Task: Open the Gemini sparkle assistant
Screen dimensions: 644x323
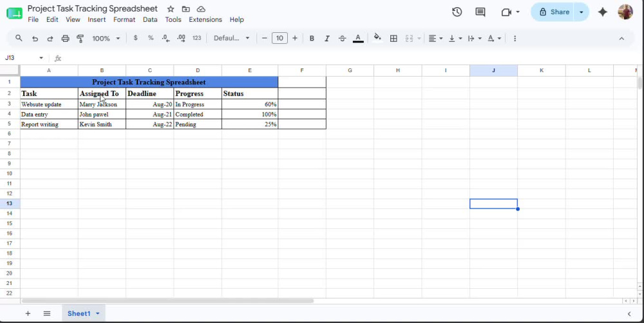Action: (x=603, y=12)
